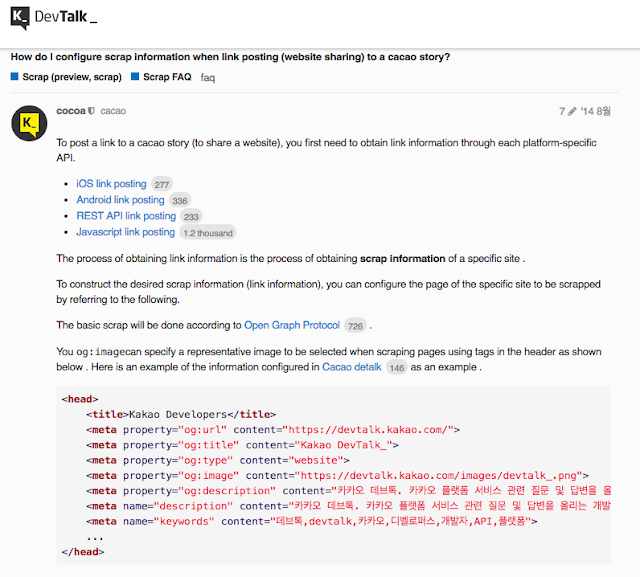Open the REST API link posting link
This screenshot has height=577, width=640.
click(x=126, y=216)
